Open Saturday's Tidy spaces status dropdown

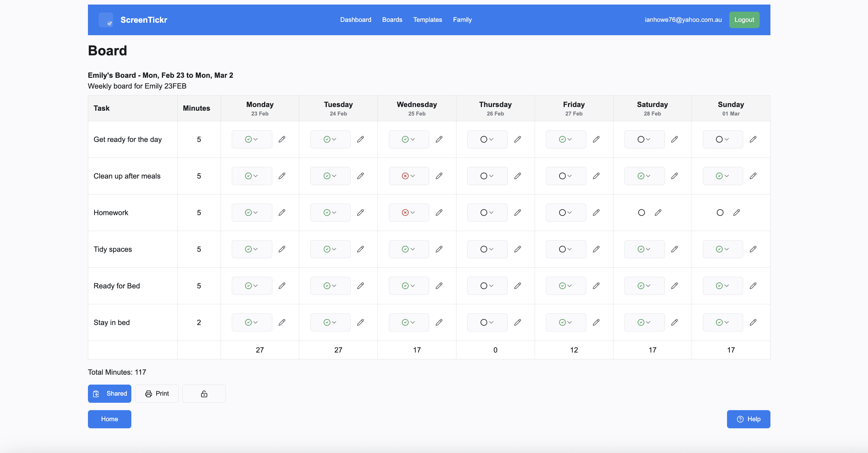click(644, 249)
